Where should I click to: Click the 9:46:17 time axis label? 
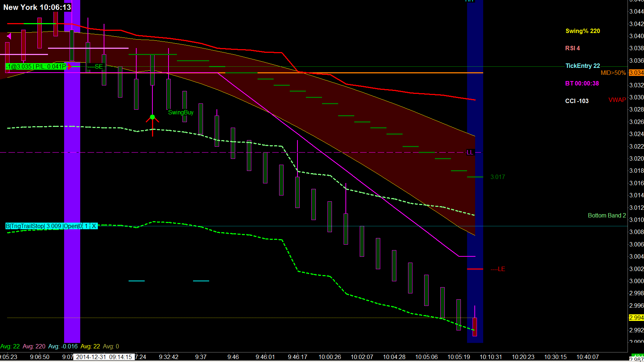pos(297,357)
